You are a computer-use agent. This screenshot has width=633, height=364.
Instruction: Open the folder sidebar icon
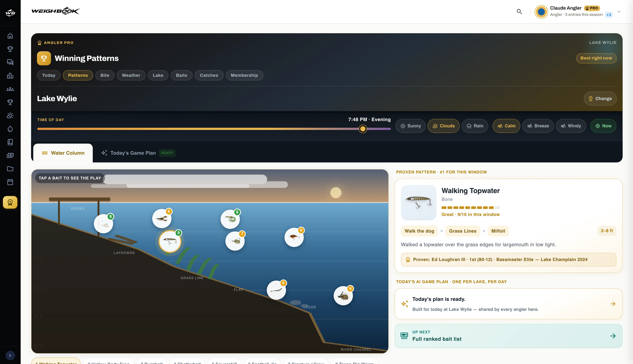click(10, 169)
